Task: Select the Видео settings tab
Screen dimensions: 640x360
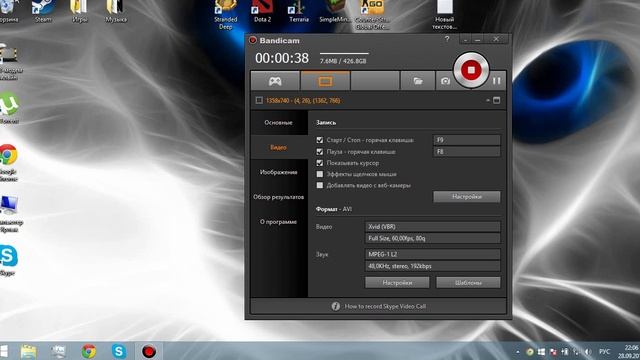Action: pos(278,147)
